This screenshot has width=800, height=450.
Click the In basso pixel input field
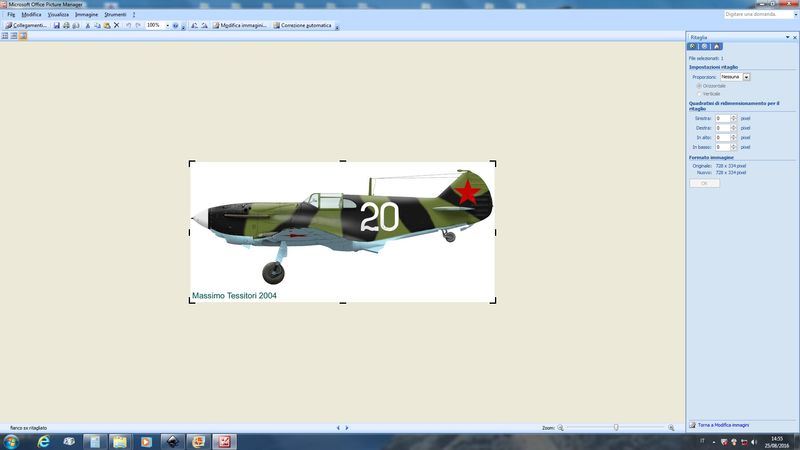click(722, 147)
